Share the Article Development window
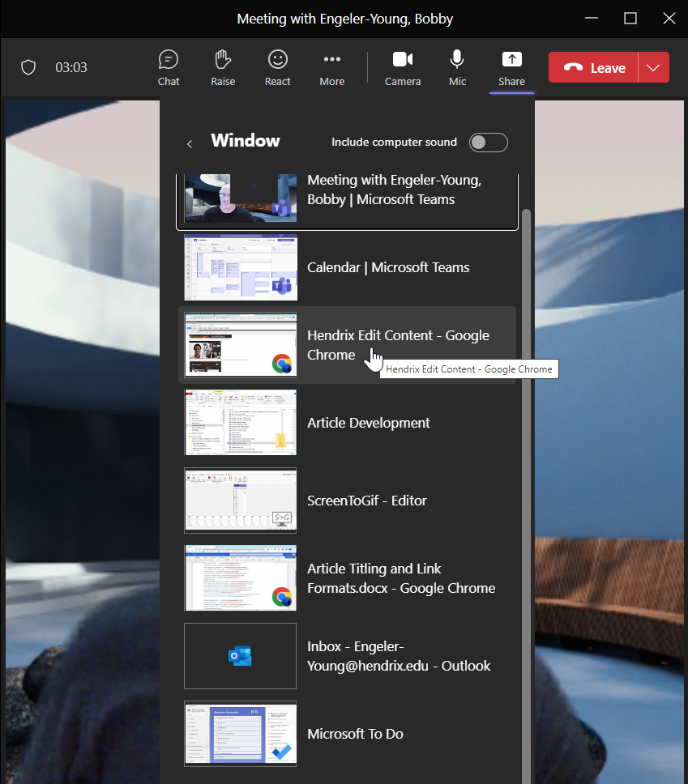Screen dimensions: 688x784 pos(348,423)
